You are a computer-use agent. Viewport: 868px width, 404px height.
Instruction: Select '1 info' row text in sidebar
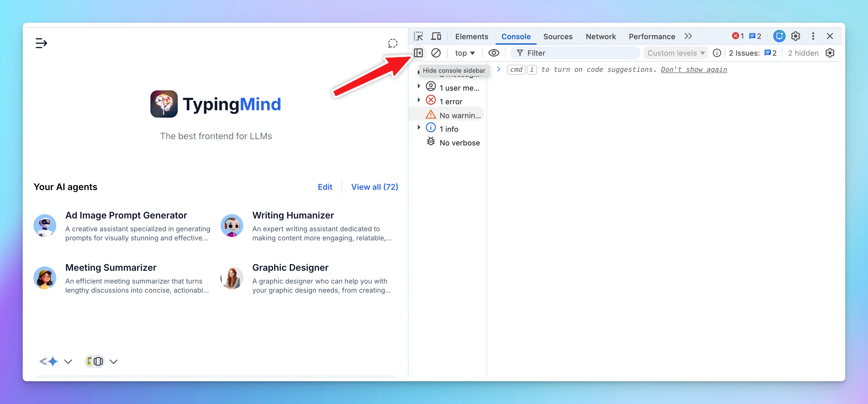449,129
